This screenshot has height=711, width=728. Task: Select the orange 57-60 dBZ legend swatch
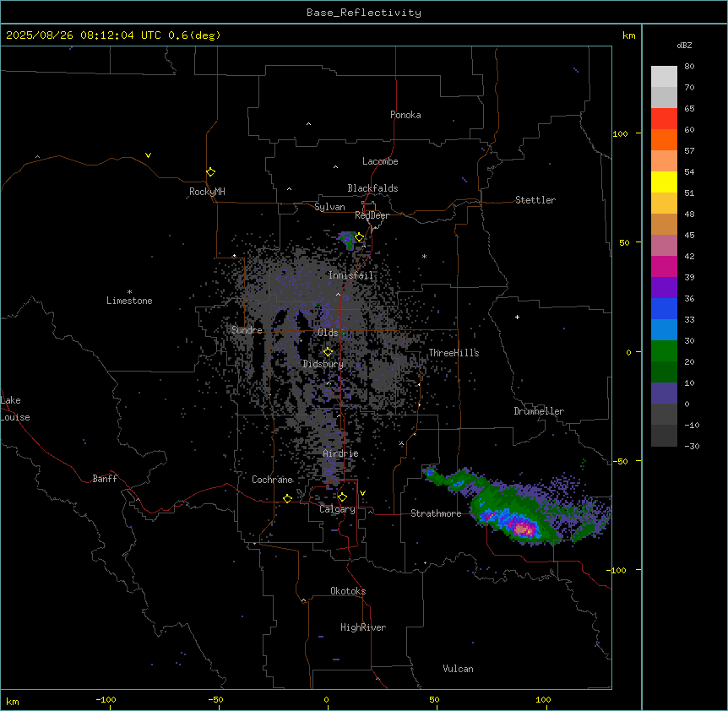pyautogui.click(x=664, y=139)
